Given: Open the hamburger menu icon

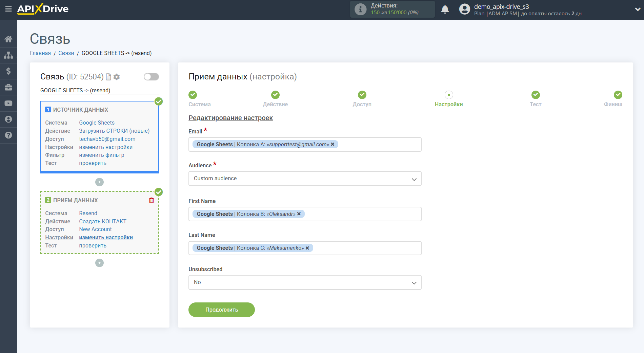Looking at the screenshot, I should [x=8, y=9].
